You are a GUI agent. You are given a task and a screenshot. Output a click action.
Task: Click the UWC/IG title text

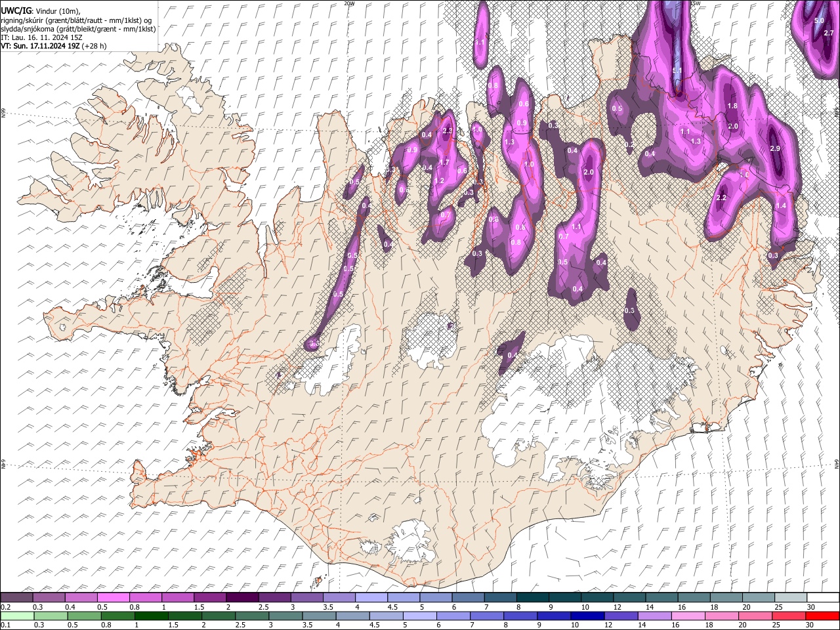click(x=16, y=11)
